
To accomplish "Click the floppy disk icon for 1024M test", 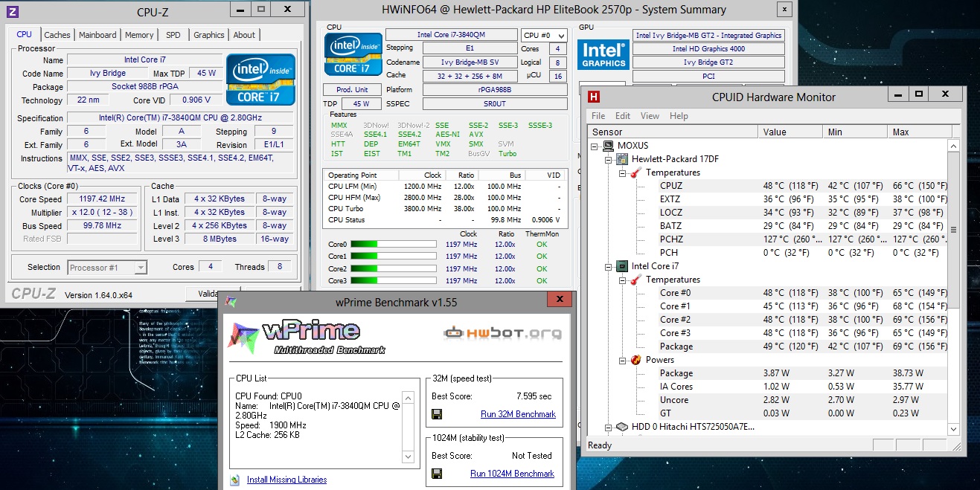I will [x=437, y=474].
